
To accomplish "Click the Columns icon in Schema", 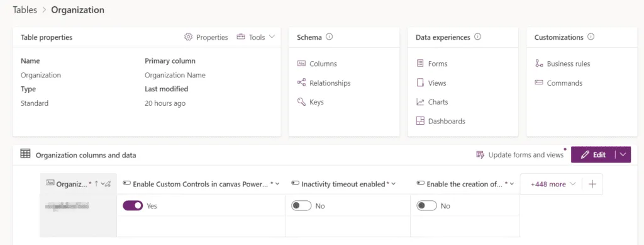I will [301, 64].
